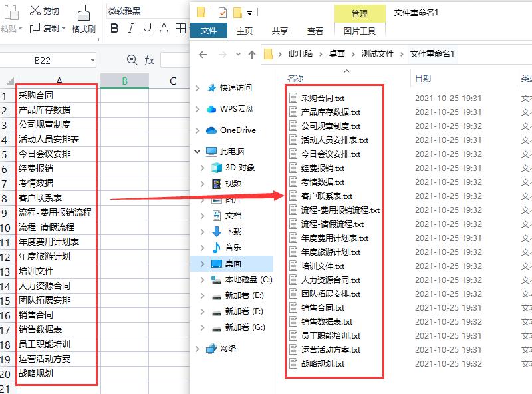Image resolution: width=532 pixels, height=394 pixels.
Task: Toggle bold formatting
Action: [114, 29]
